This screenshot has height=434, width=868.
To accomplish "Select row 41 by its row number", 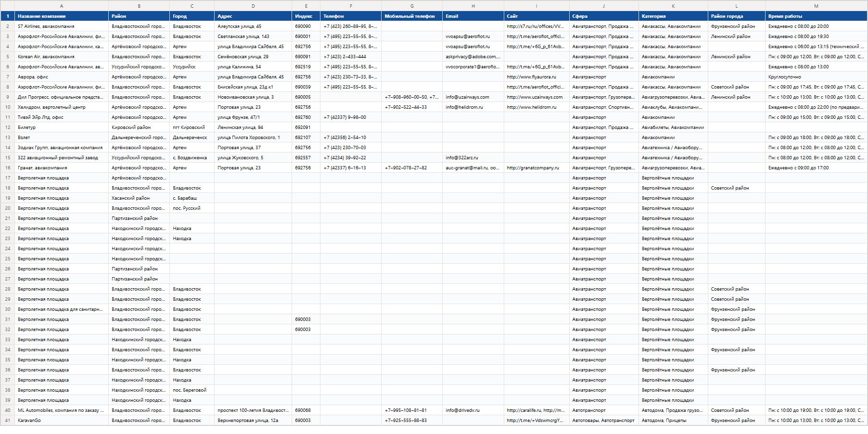I will 7,421.
